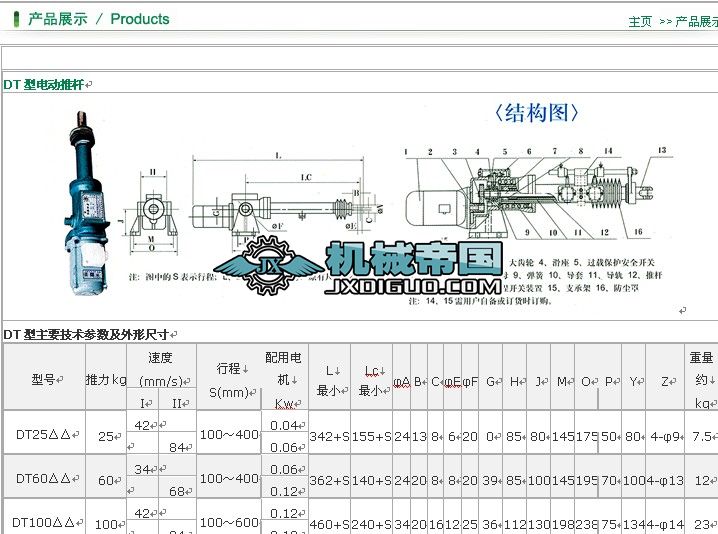Click the L 最小 column header
The image size is (718, 534).
(330, 377)
